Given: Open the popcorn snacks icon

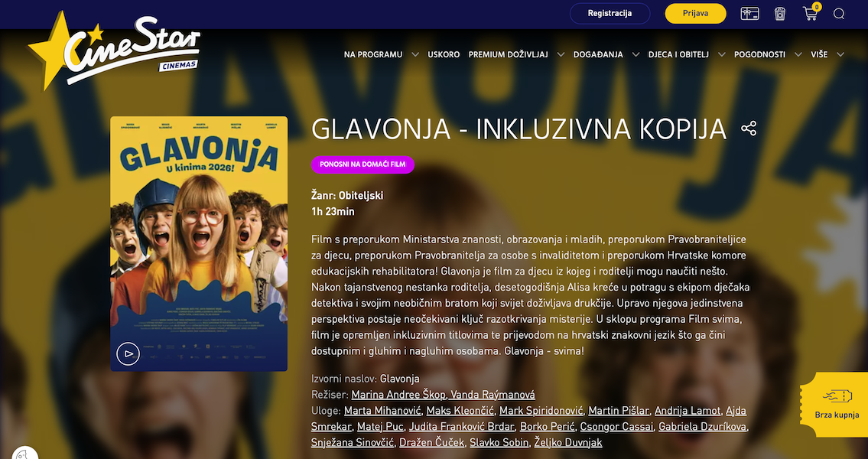Looking at the screenshot, I should (780, 13).
